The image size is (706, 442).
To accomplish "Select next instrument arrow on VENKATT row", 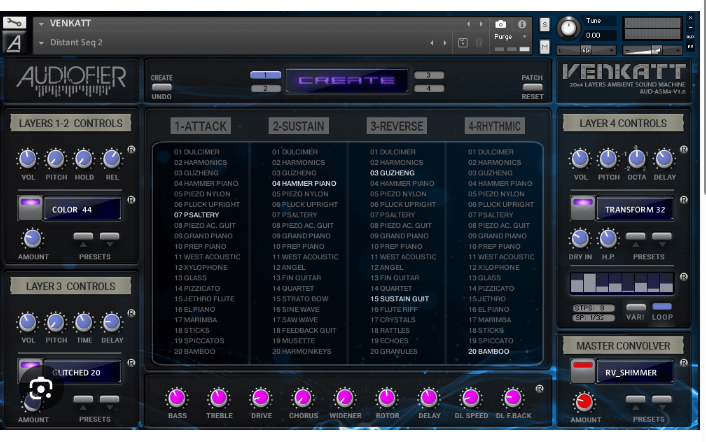I will (481, 24).
